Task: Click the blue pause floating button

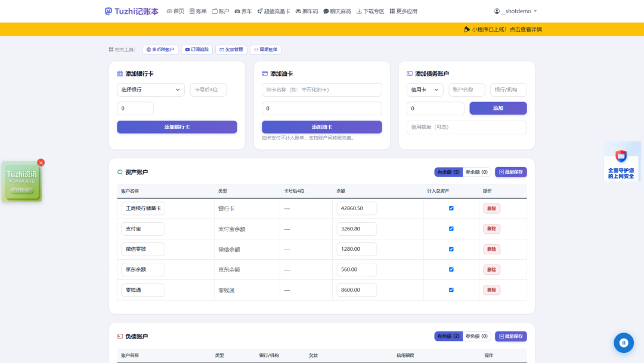Action: [624, 343]
